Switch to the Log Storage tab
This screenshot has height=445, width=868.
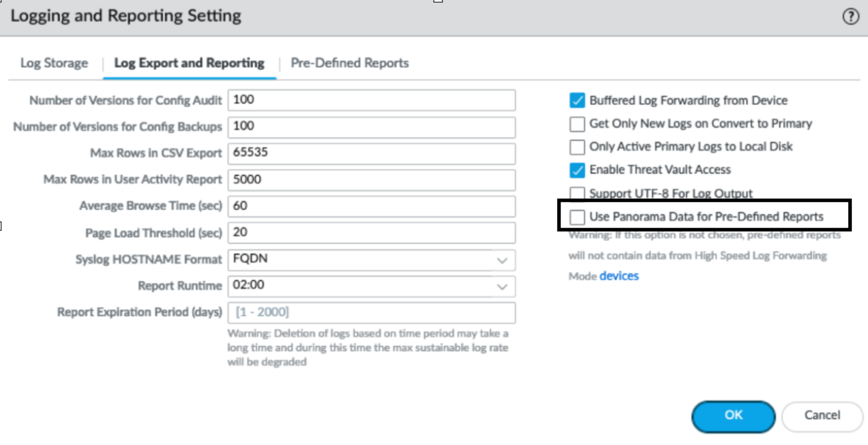(x=54, y=63)
